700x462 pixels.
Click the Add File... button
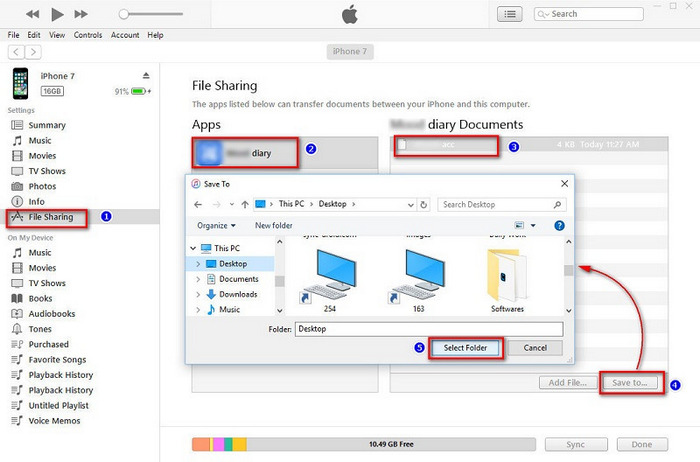(x=567, y=383)
